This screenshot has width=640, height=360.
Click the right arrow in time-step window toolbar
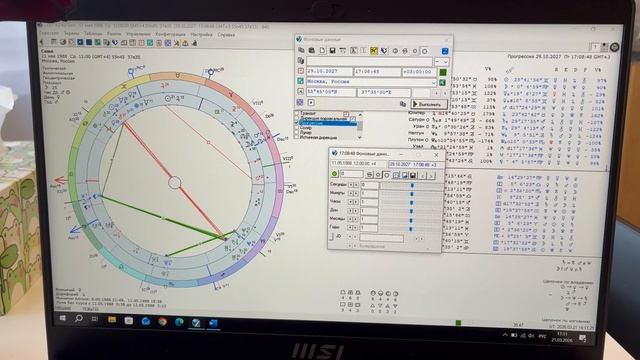tap(431, 176)
